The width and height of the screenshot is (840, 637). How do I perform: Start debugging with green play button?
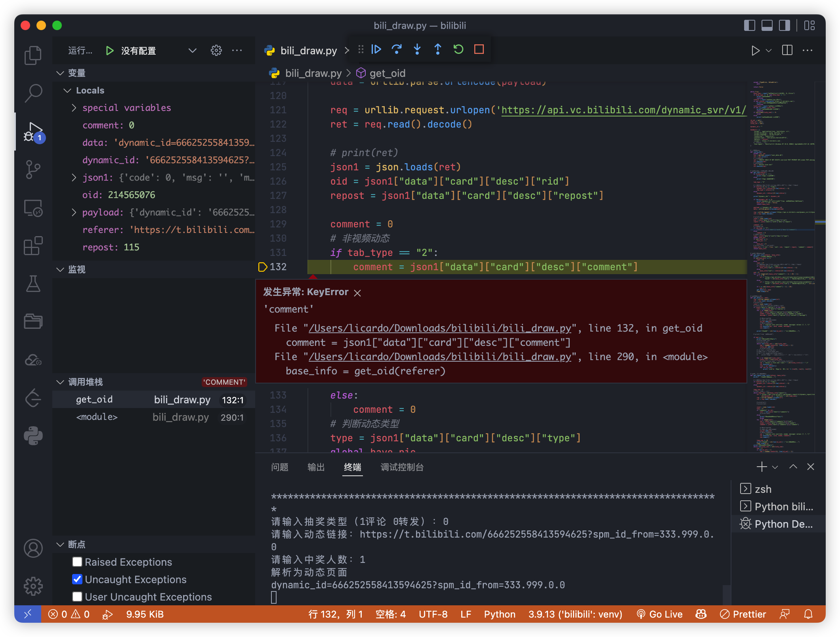110,51
